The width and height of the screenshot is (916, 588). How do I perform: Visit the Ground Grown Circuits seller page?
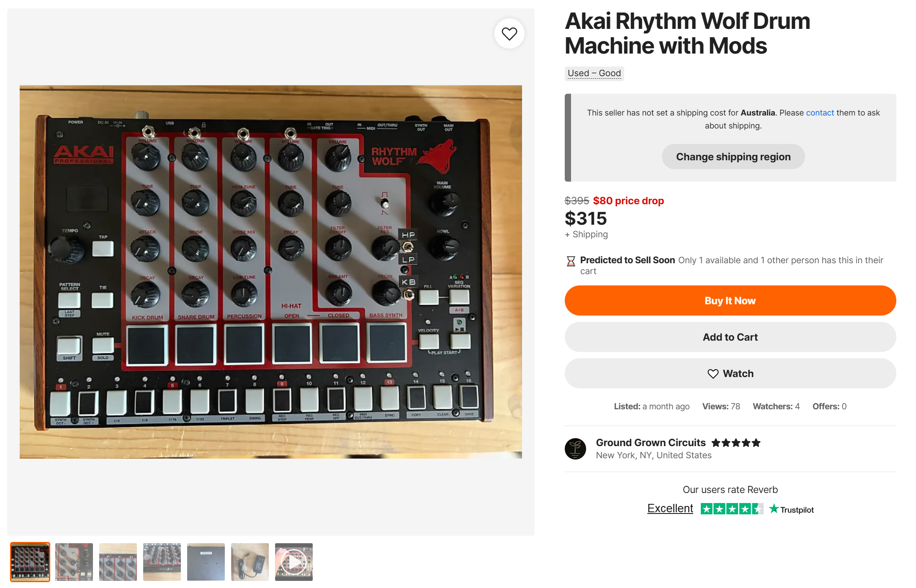tap(650, 443)
